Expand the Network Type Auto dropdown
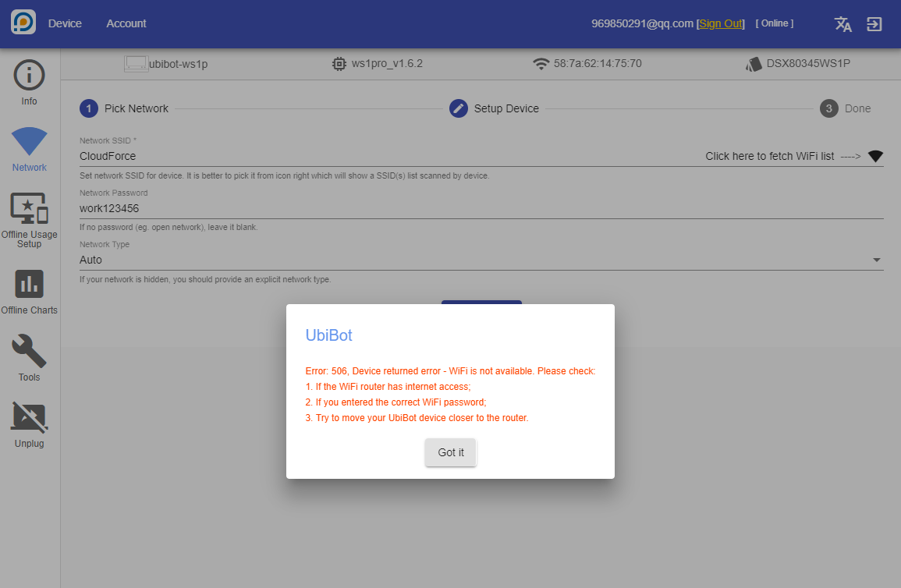The width and height of the screenshot is (901, 588). point(481,260)
